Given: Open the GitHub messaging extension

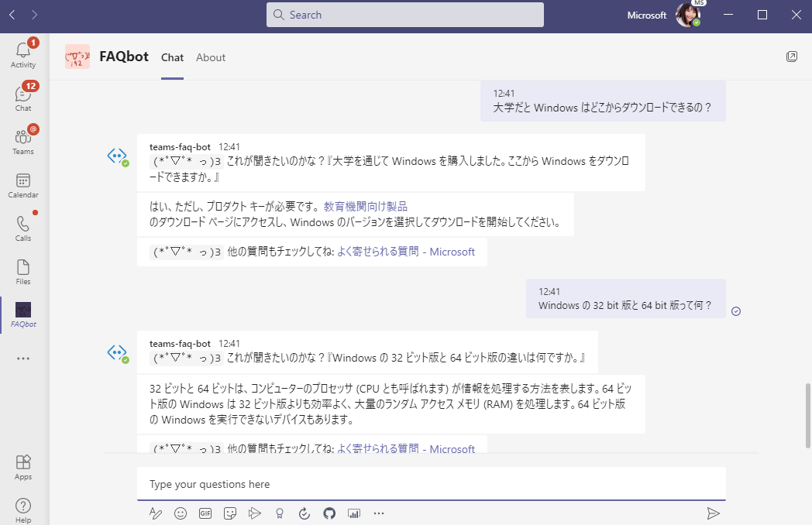Looking at the screenshot, I should click(x=329, y=513).
